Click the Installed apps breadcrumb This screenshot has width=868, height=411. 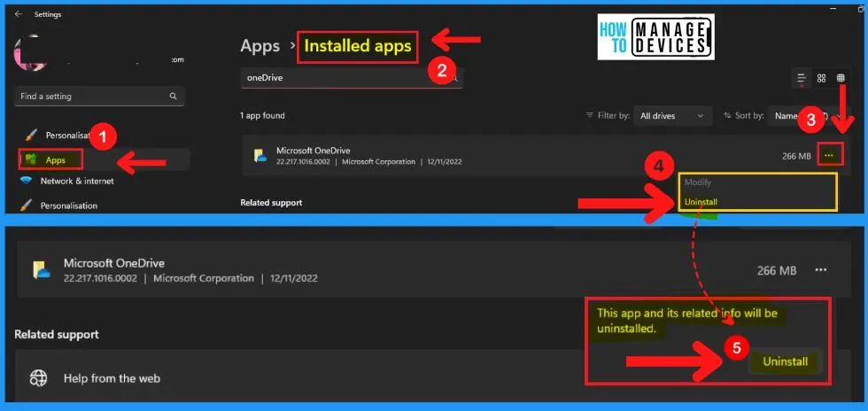[358, 46]
